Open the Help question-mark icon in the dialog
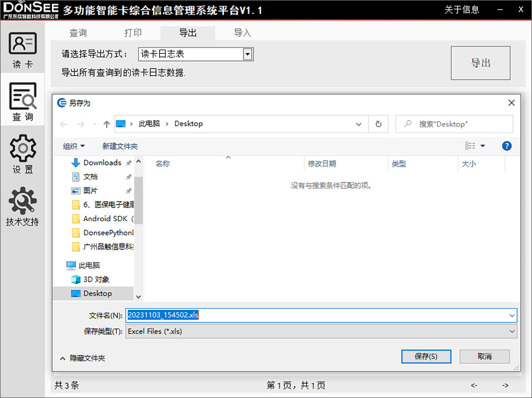The width and height of the screenshot is (532, 398). 507,146
